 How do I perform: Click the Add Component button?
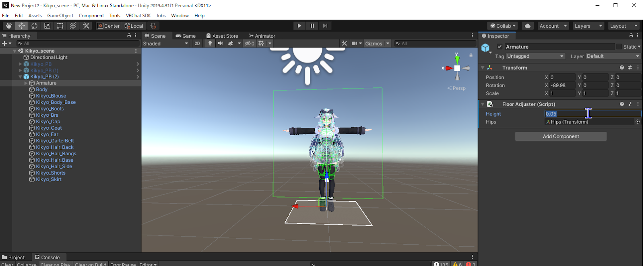(x=561, y=136)
